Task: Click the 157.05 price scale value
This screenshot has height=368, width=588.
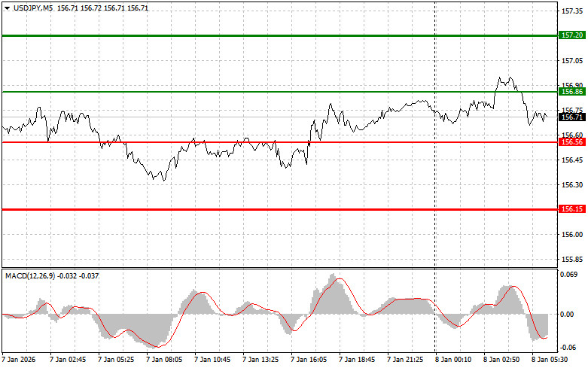Action: coord(572,61)
